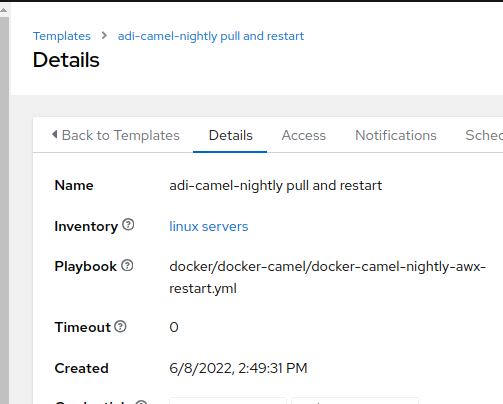Click adi-camel-nightly pull and restart breadcrumb
Viewport: 503px width, 404px height.
click(211, 36)
